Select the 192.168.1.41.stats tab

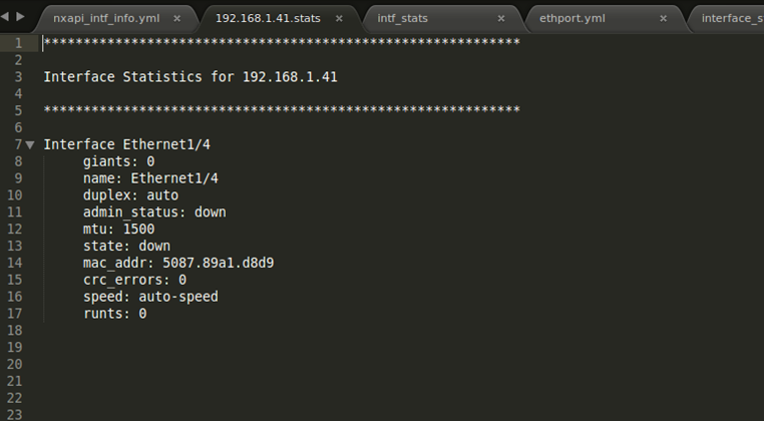pyautogui.click(x=267, y=18)
